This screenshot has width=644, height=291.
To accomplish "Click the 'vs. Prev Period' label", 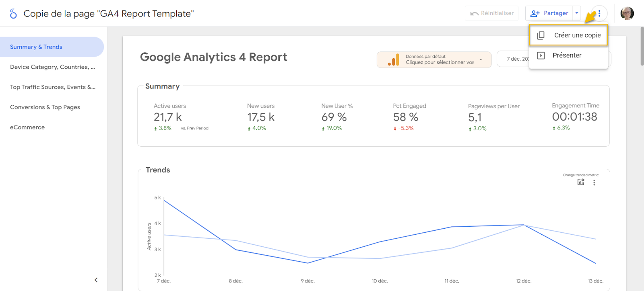I will tap(195, 128).
